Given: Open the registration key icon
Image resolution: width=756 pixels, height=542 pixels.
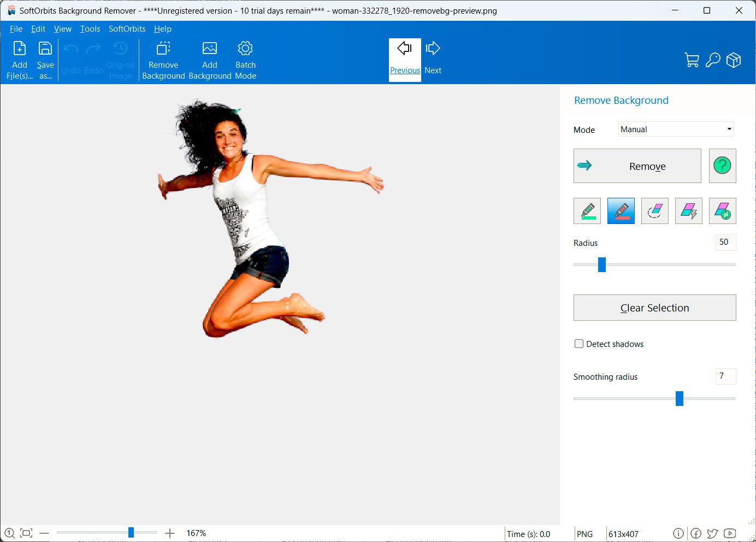Looking at the screenshot, I should [x=713, y=60].
